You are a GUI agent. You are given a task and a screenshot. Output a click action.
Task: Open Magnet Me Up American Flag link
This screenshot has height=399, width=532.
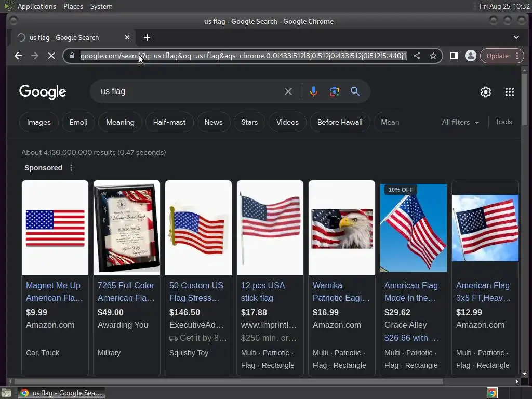pos(54,291)
